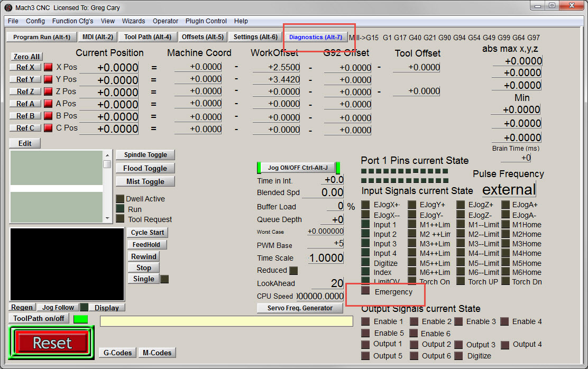The height and width of the screenshot is (369, 588).
Task: Click the scroll up arrow in G-code list
Action: (x=107, y=155)
